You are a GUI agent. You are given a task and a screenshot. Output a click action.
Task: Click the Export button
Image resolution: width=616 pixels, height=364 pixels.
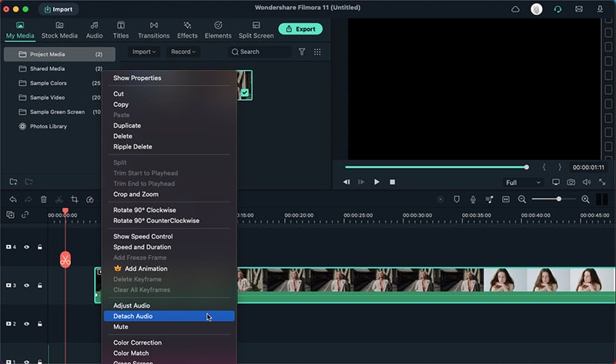click(x=300, y=29)
